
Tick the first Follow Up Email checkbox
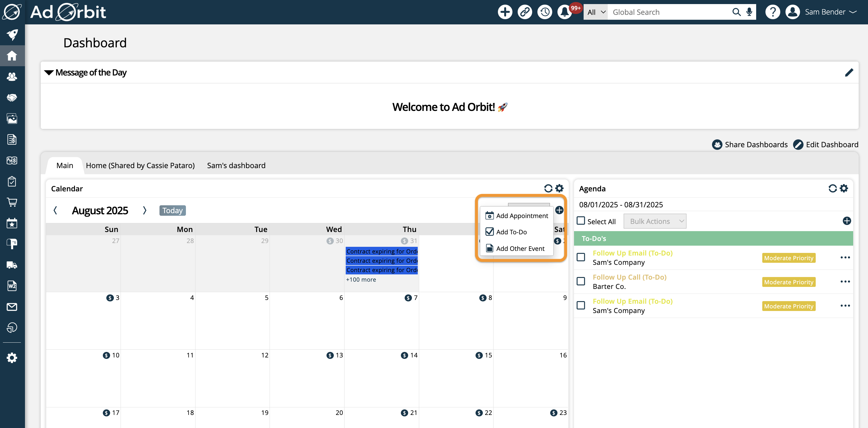pyautogui.click(x=581, y=257)
